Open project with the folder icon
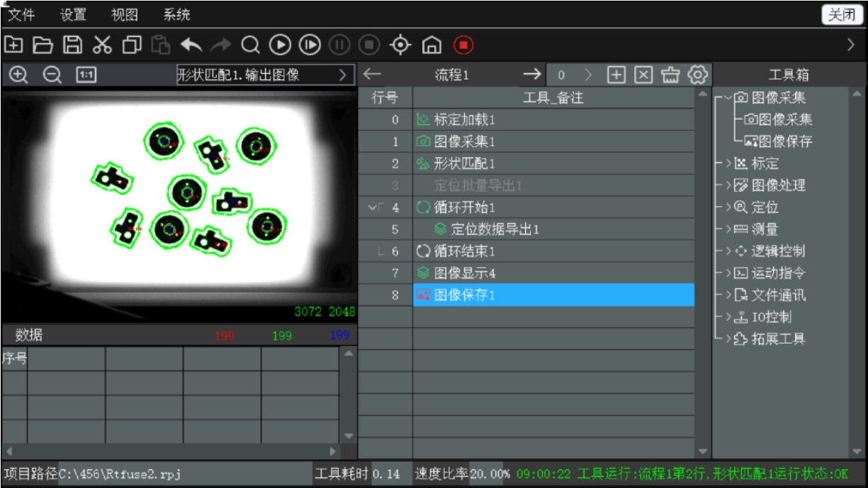Screen dimensions: 868x488 click(43, 45)
